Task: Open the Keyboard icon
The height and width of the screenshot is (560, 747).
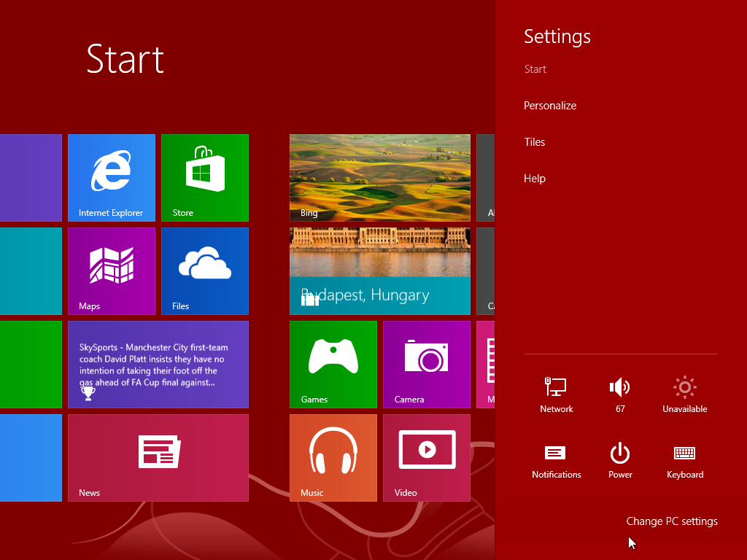Action: [684, 460]
